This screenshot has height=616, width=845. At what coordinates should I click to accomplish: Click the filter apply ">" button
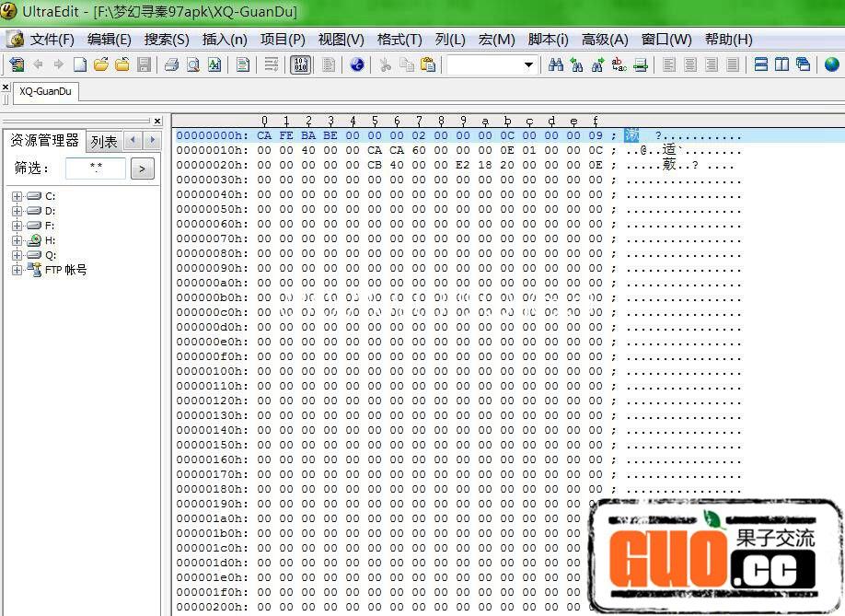click(142, 169)
